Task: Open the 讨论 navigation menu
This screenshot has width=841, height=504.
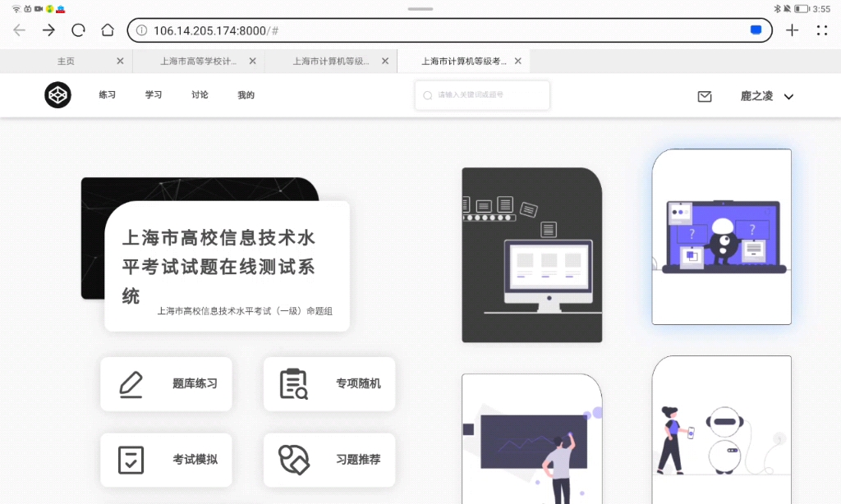Action: point(199,95)
